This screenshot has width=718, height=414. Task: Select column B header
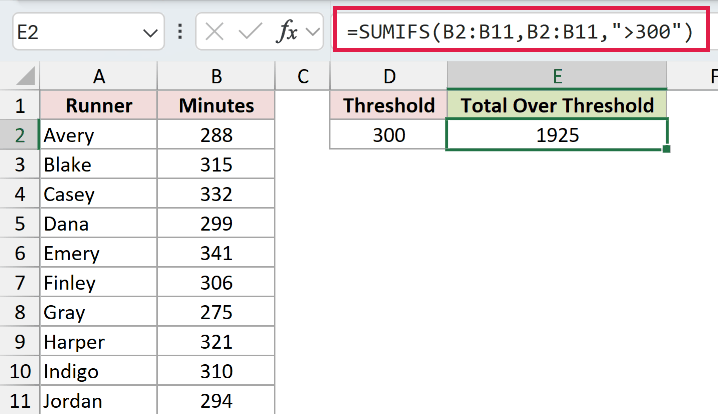216,76
